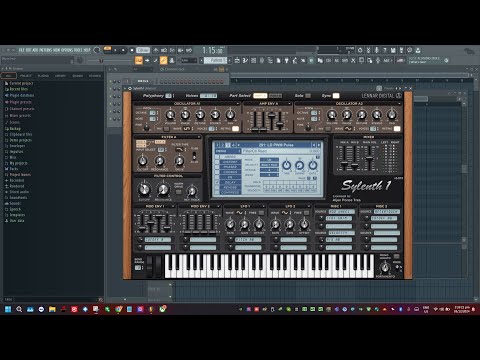Open Amp Env A section menu arrow
This screenshot has height=360, width=480.
[289, 104]
